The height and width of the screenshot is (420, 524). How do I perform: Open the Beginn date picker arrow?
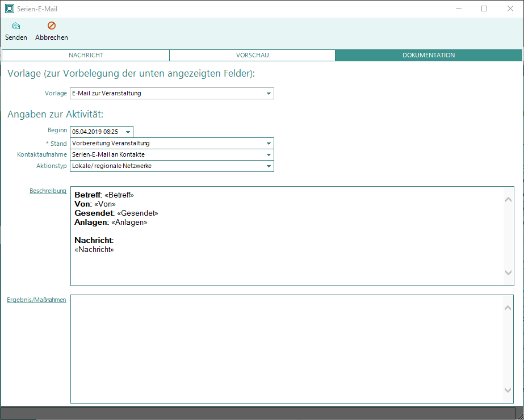click(x=128, y=132)
